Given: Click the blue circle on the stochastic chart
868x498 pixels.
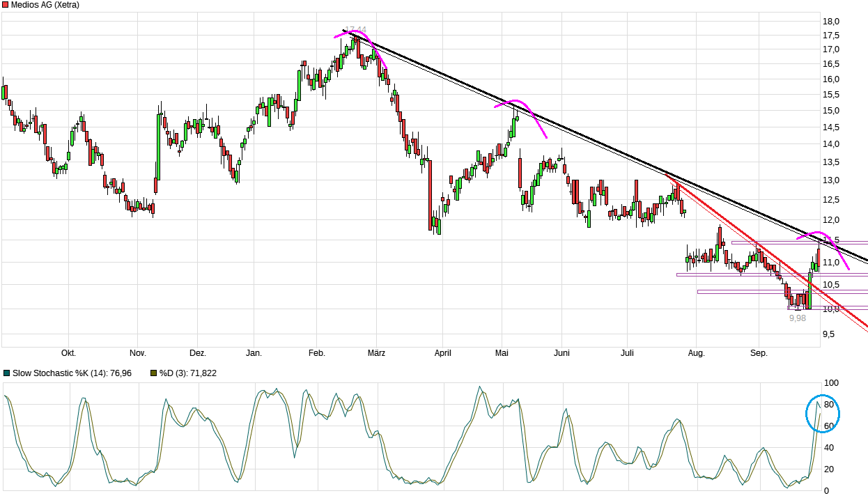Looking at the screenshot, I should point(823,414).
